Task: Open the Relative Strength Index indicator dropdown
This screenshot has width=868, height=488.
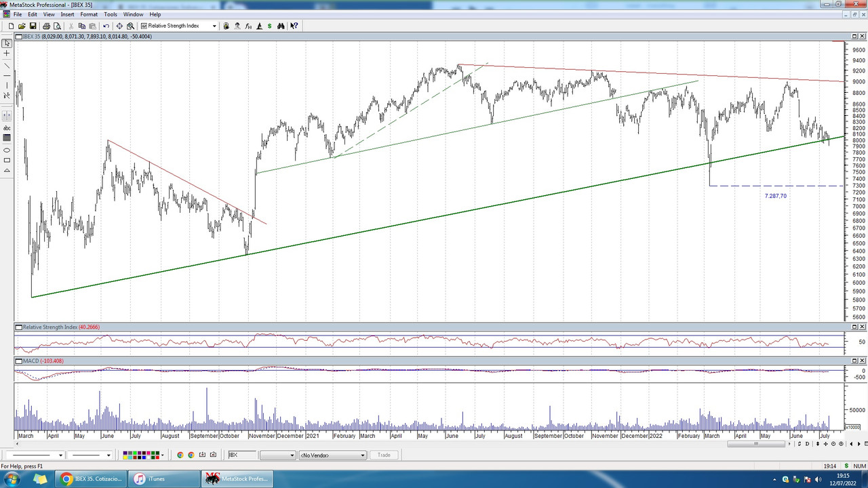Action: click(214, 26)
